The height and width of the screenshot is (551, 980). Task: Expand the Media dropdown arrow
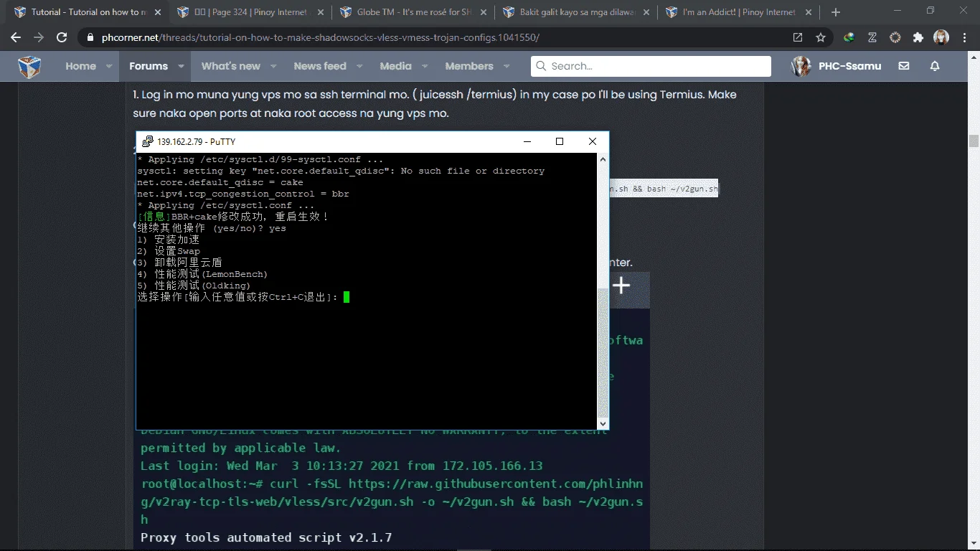pyautogui.click(x=425, y=66)
